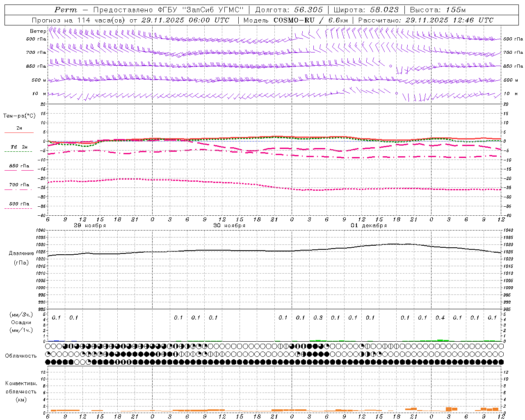The width and height of the screenshot is (525, 420).
Task: Click the "(км)" unit under convective cloudiness
Action: click(x=21, y=399)
